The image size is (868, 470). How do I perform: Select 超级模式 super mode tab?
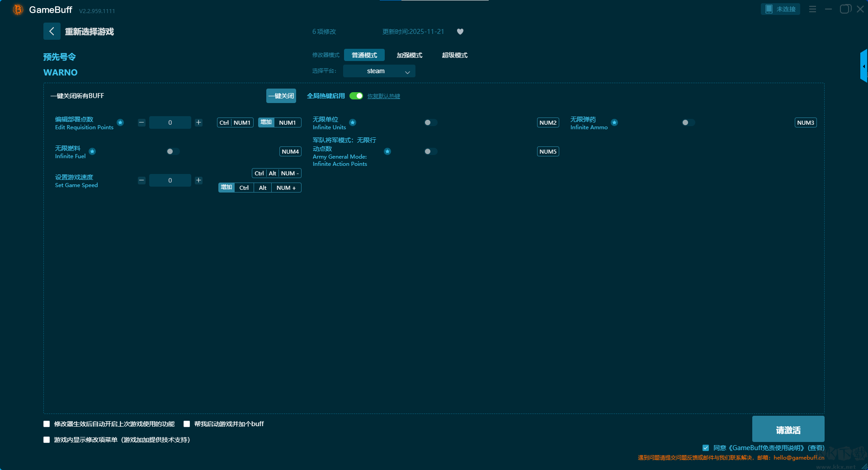click(x=454, y=55)
